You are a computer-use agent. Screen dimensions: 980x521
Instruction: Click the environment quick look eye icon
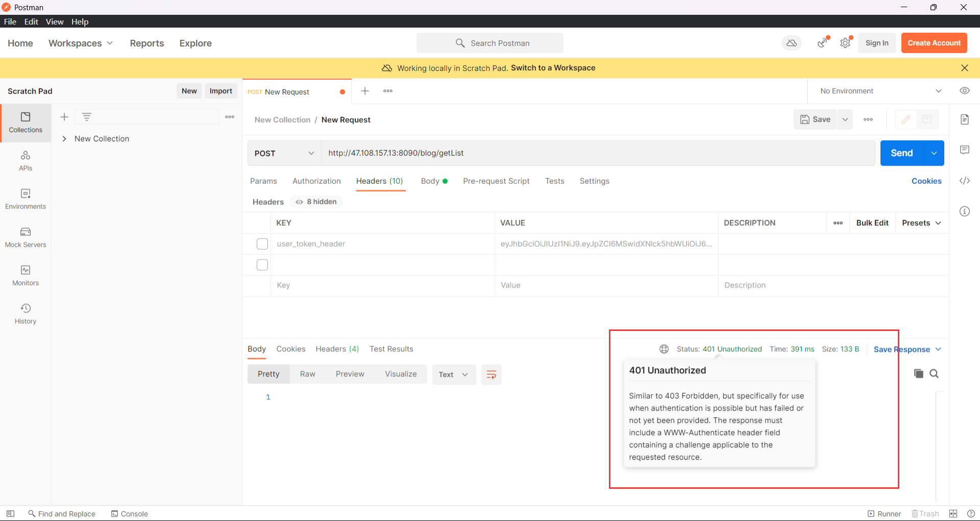point(965,91)
